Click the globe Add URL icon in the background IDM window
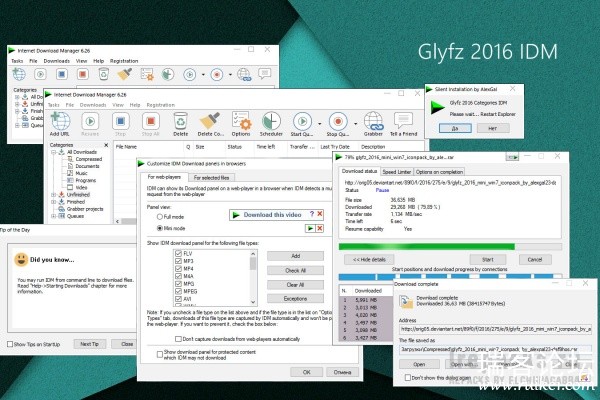The height and width of the screenshot is (400, 600). tap(19, 74)
